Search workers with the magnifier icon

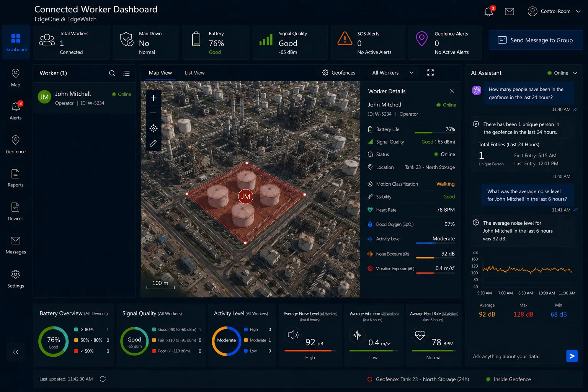pos(112,73)
